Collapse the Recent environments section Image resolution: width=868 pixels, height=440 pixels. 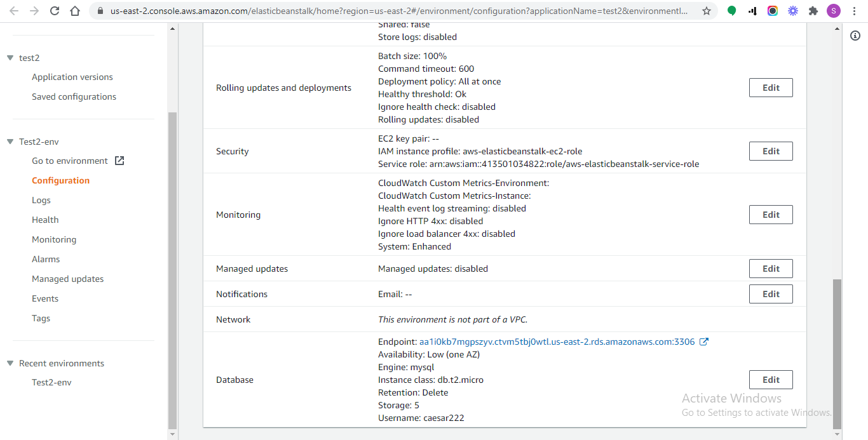(x=9, y=363)
